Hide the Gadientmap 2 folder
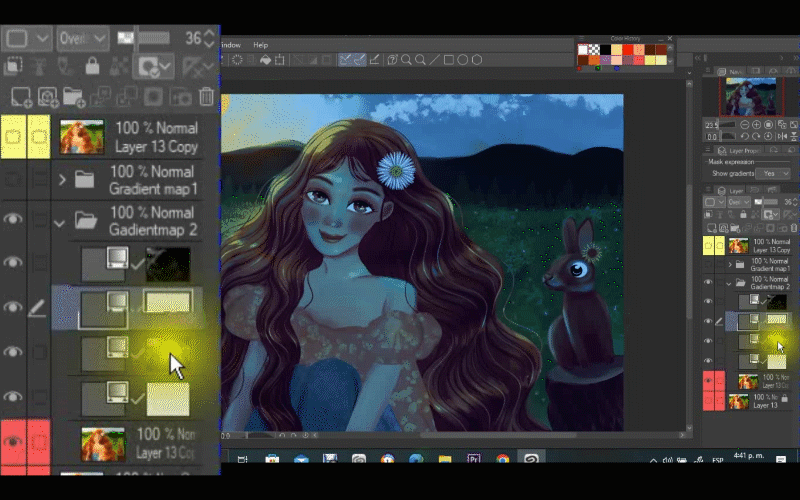This screenshot has height=500, width=800. coord(13,221)
